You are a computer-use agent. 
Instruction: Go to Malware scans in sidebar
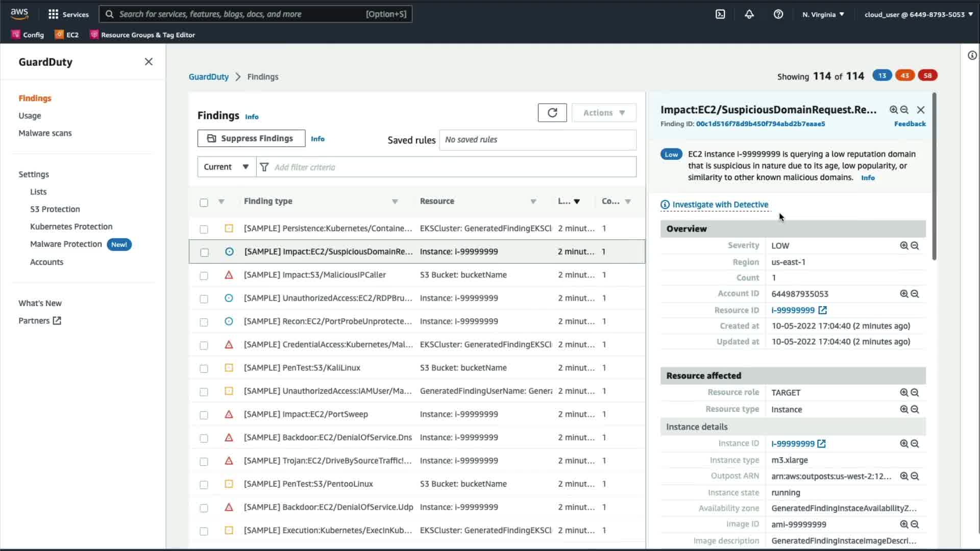[x=45, y=133]
